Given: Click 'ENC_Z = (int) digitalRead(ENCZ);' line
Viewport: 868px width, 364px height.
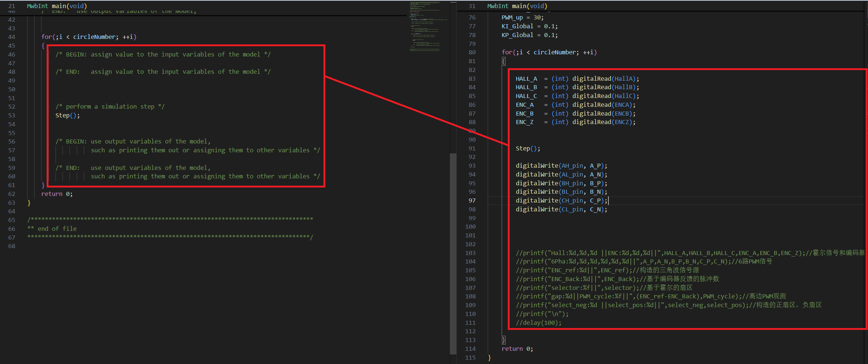Looking at the screenshot, I should [575, 122].
